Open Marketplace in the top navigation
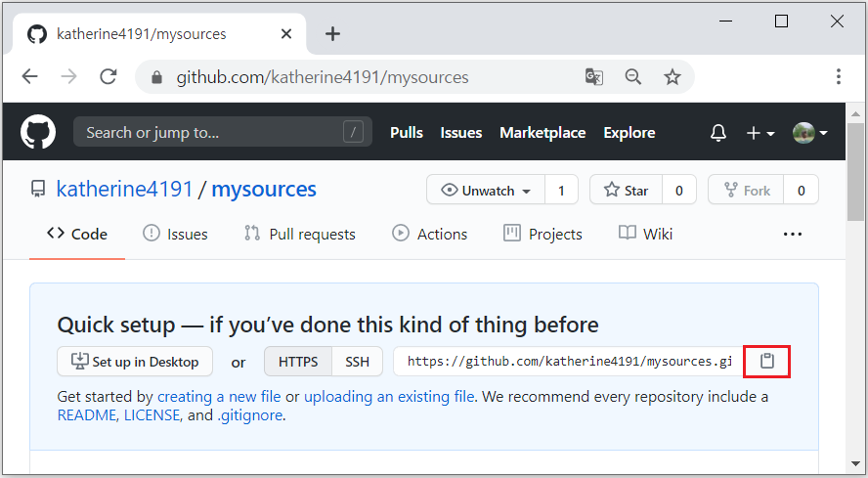The width and height of the screenshot is (868, 478). tap(542, 133)
